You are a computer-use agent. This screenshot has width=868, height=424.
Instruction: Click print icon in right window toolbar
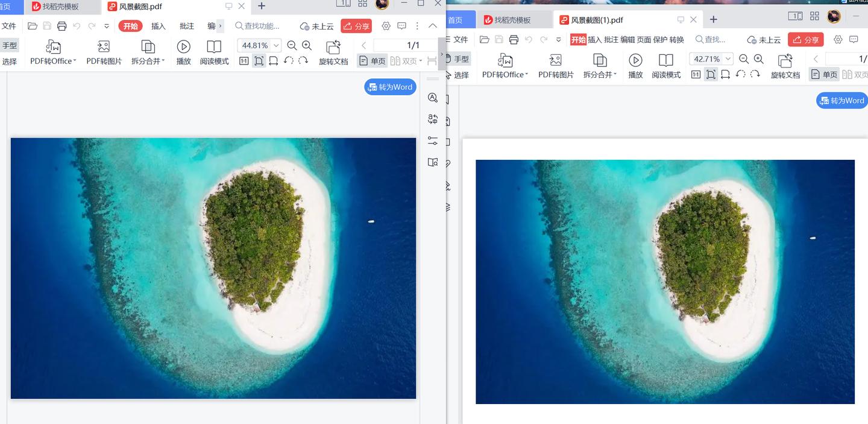click(514, 40)
